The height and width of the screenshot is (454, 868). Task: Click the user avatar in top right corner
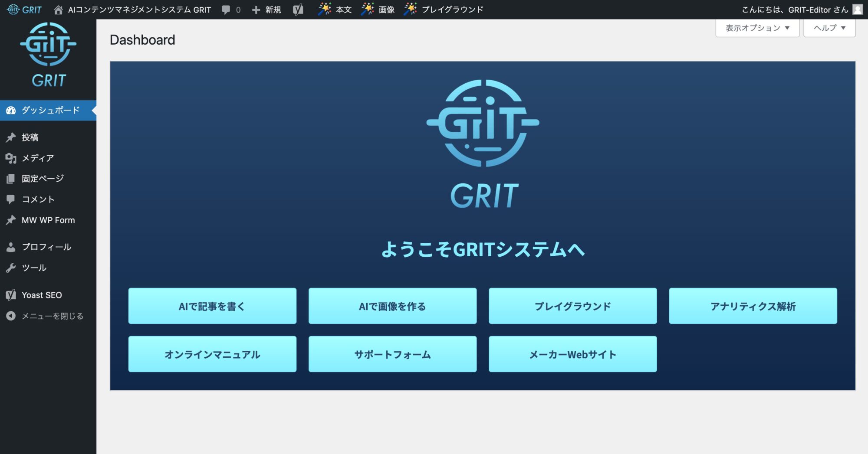tap(858, 10)
